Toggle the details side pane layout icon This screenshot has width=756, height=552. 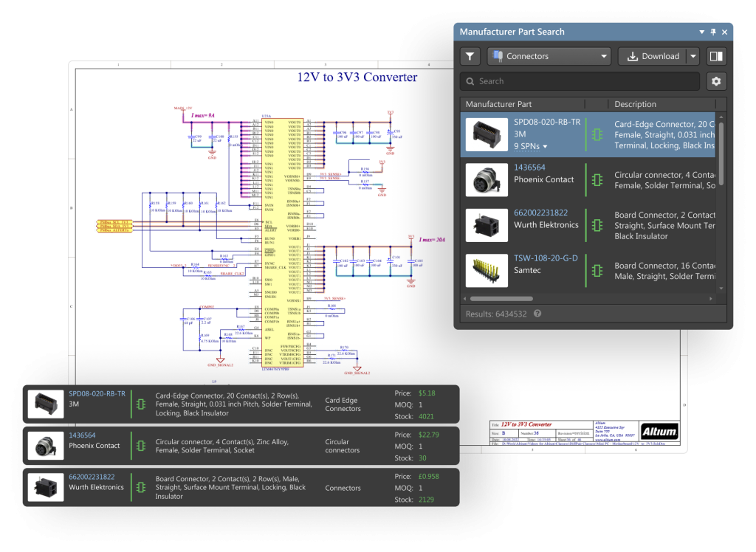[715, 56]
